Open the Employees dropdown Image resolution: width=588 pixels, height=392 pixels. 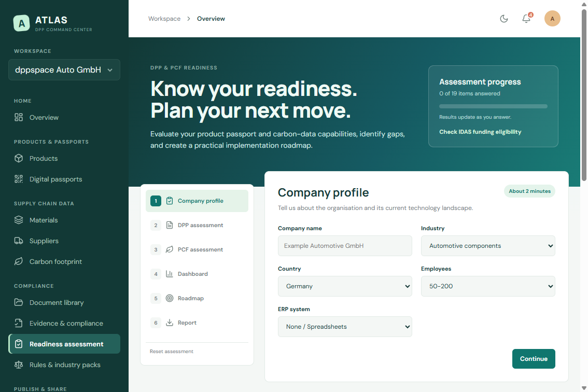(488, 286)
